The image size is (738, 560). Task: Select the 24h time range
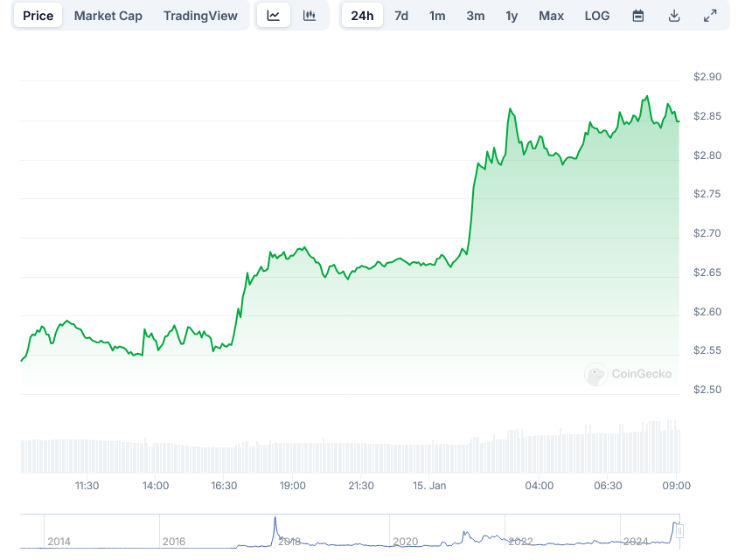[x=362, y=16]
